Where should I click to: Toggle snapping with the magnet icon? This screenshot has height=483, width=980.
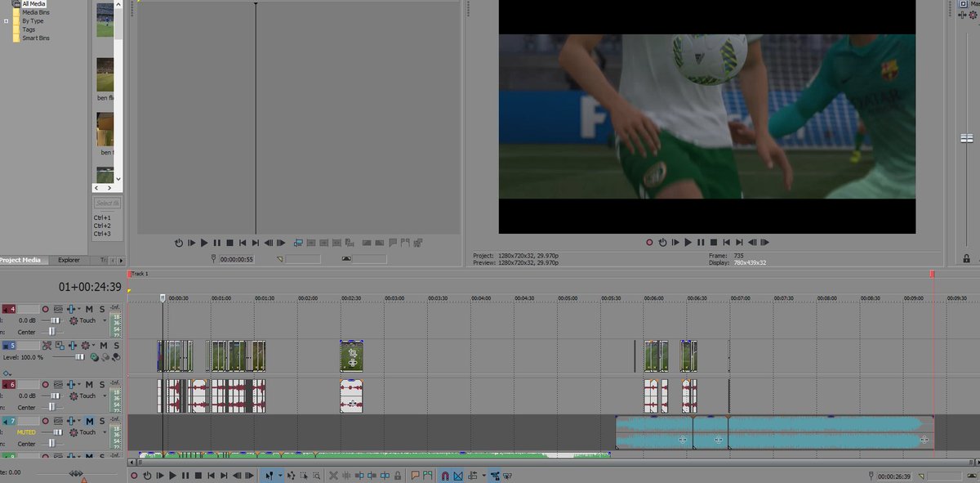[x=445, y=475]
